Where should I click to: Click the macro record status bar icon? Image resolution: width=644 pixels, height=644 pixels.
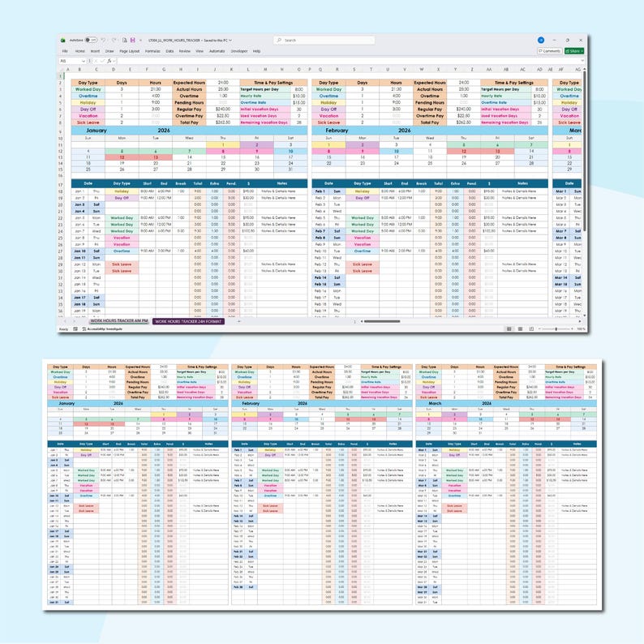75,329
